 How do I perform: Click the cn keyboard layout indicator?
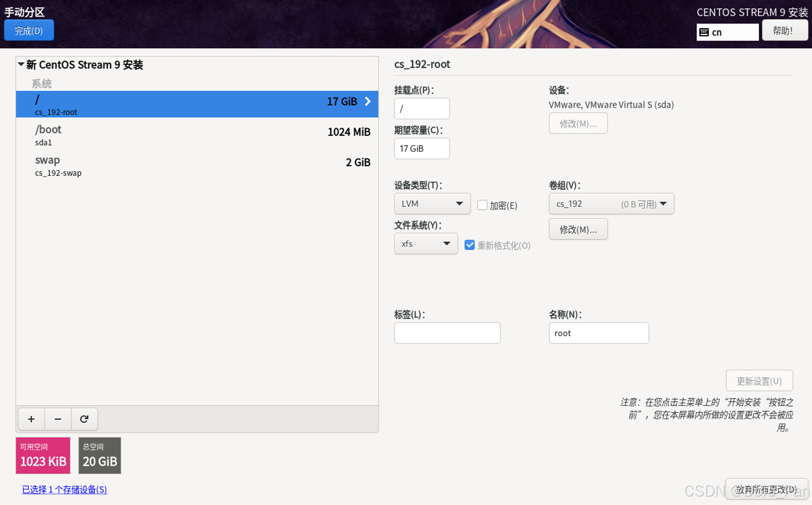click(x=728, y=32)
